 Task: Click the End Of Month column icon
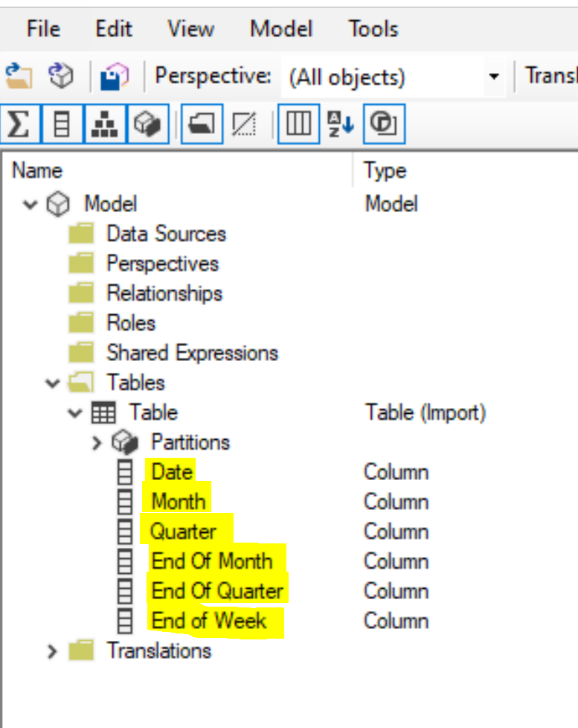tap(125, 561)
